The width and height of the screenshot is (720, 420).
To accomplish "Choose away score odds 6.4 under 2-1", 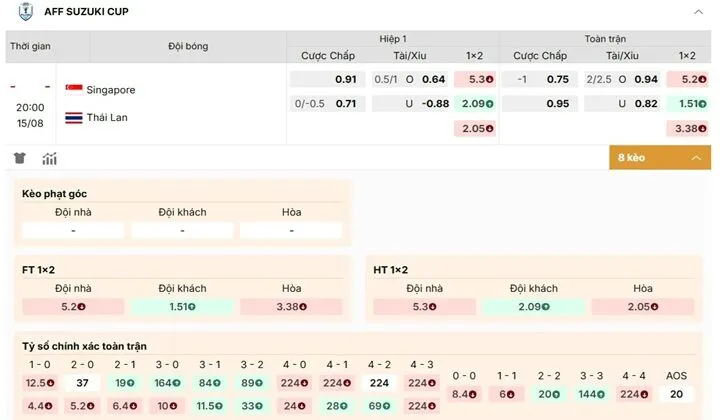I will point(124,406).
